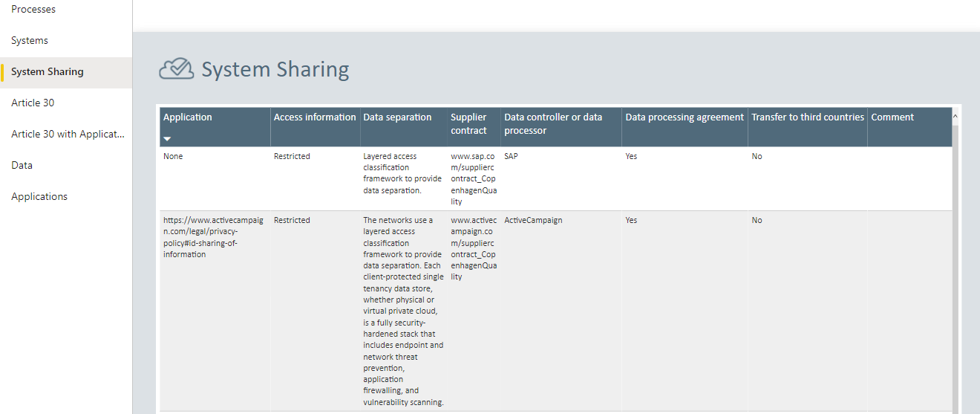Click the Comment column header
Viewport: 980px width, 414px height.
coord(892,117)
